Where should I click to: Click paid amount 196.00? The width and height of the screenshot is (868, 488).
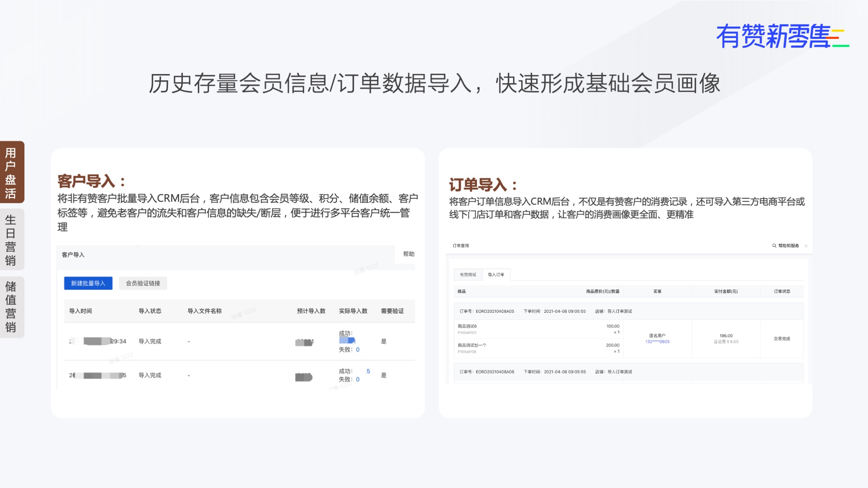point(726,336)
